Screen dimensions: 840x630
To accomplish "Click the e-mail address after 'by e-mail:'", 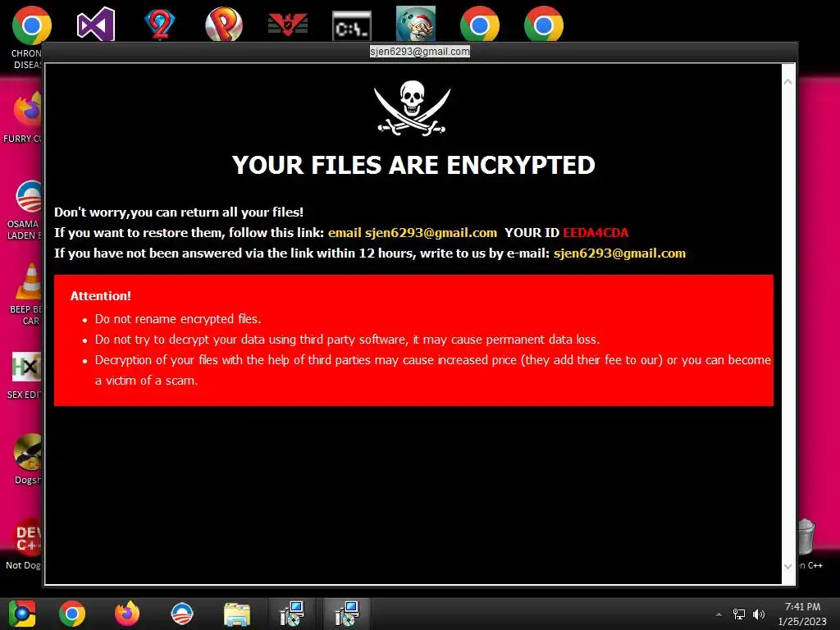I will (x=620, y=253).
